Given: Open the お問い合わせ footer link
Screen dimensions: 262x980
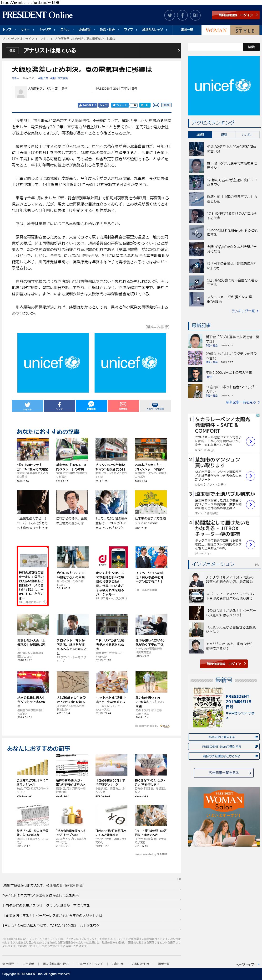Looking at the screenshot, I should 141,964.
